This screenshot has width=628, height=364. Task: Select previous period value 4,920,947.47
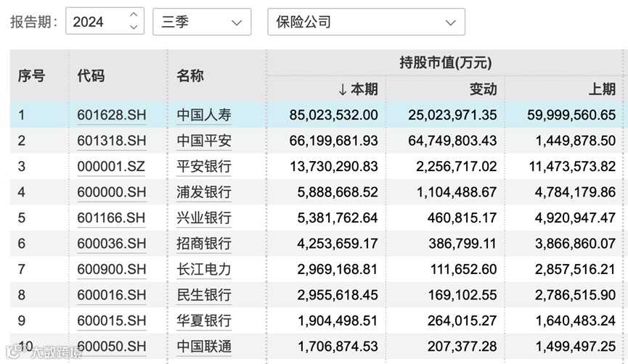coord(576,218)
